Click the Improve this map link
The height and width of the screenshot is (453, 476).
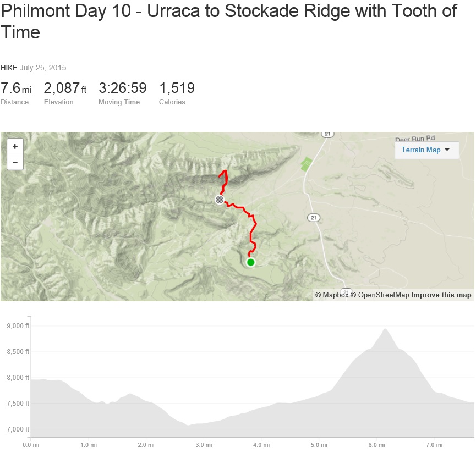click(x=441, y=295)
